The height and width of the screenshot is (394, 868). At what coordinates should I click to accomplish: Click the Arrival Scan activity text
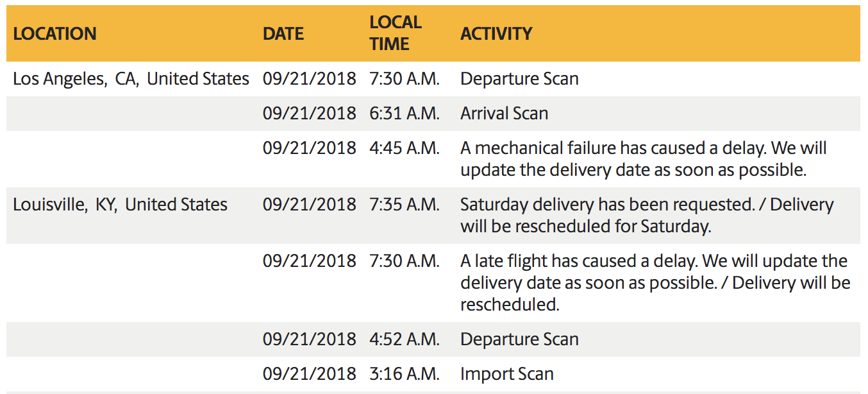click(x=504, y=114)
